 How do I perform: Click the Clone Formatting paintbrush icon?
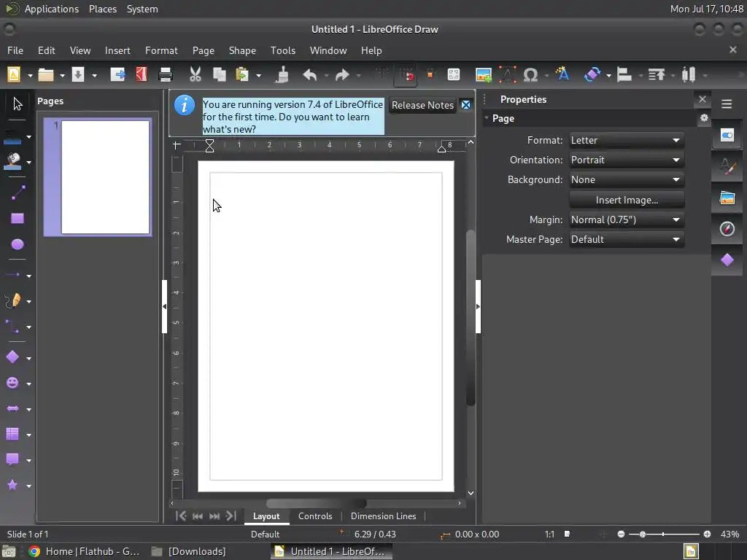(282, 74)
